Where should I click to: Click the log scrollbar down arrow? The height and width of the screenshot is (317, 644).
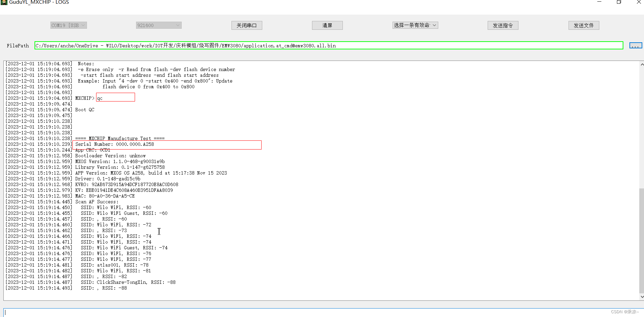(x=642, y=297)
